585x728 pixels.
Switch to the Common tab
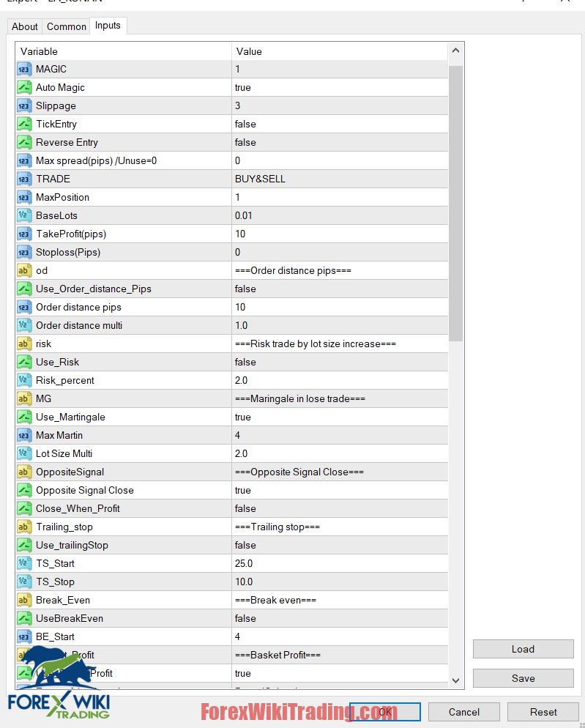[67, 26]
